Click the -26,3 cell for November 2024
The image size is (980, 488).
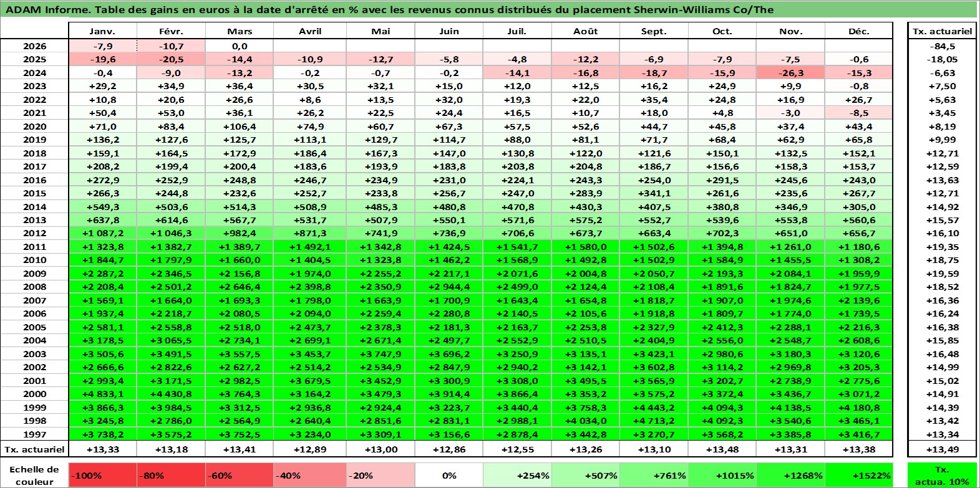click(x=790, y=73)
